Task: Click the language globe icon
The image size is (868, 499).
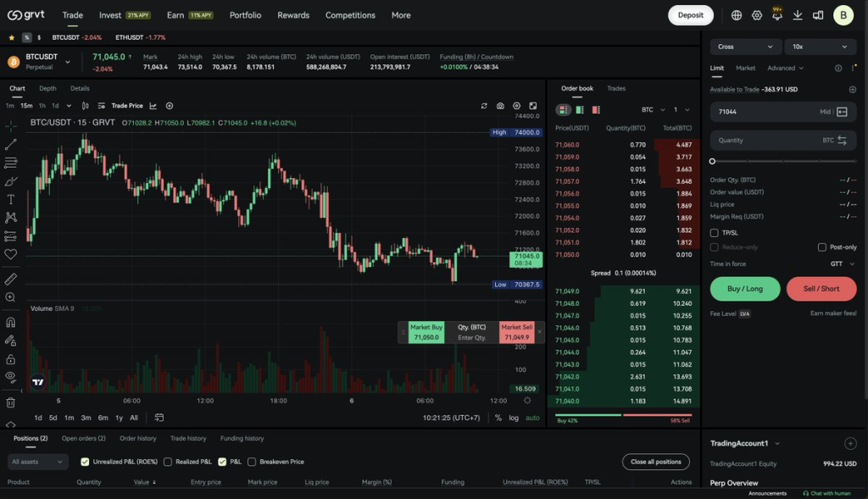Action: tap(737, 15)
